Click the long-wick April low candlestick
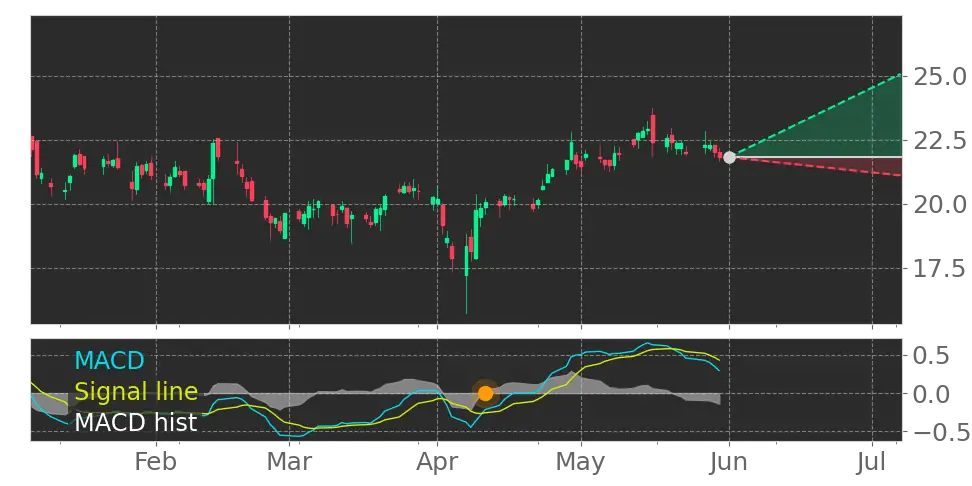The height and width of the screenshot is (486, 972). tap(466, 273)
